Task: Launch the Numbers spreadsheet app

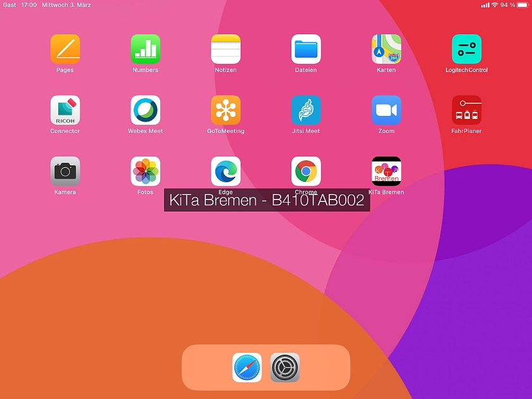Action: coord(146,49)
